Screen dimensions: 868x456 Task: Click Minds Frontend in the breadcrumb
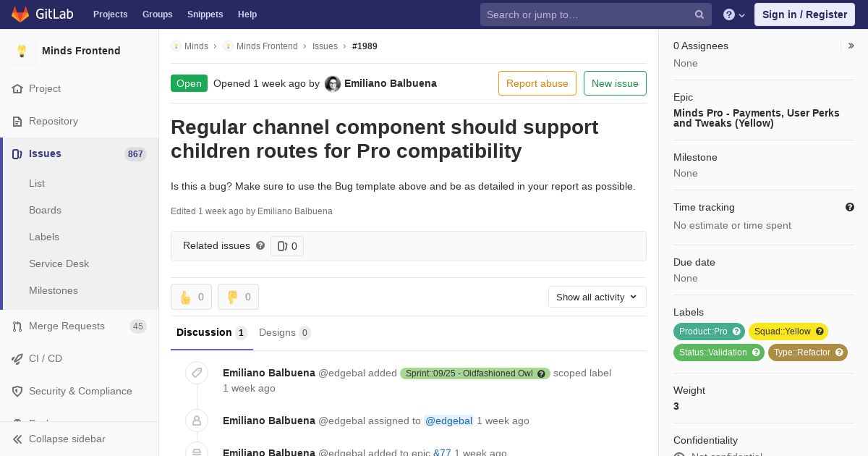point(267,46)
